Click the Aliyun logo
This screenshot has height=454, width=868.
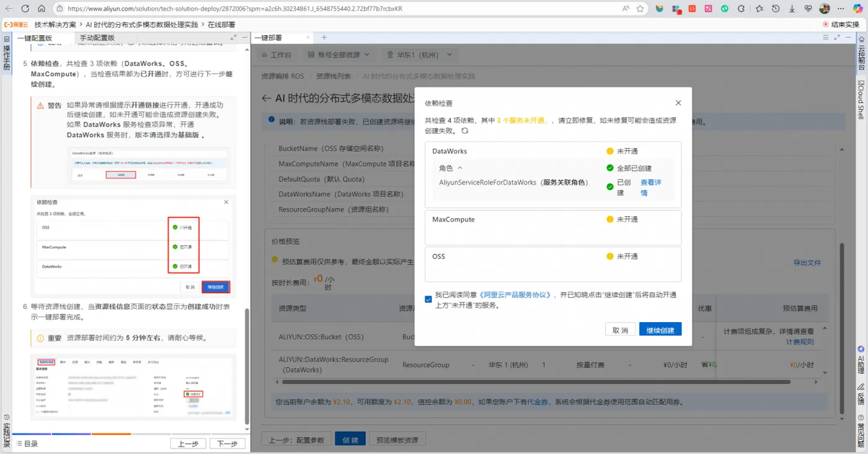16,25
